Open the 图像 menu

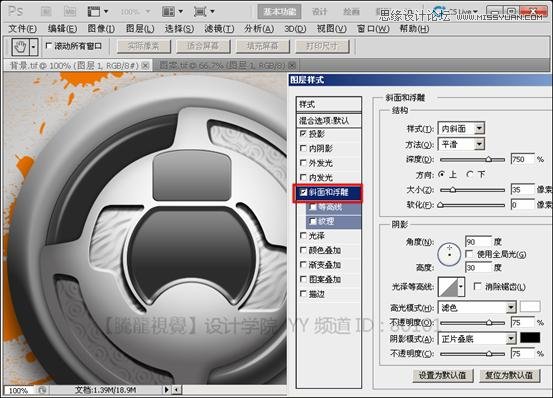101,29
